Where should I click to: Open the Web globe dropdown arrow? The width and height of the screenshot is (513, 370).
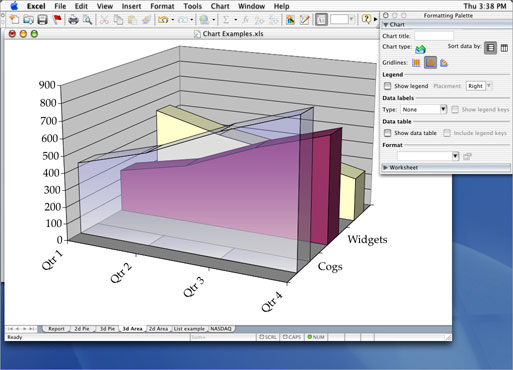(x=213, y=20)
